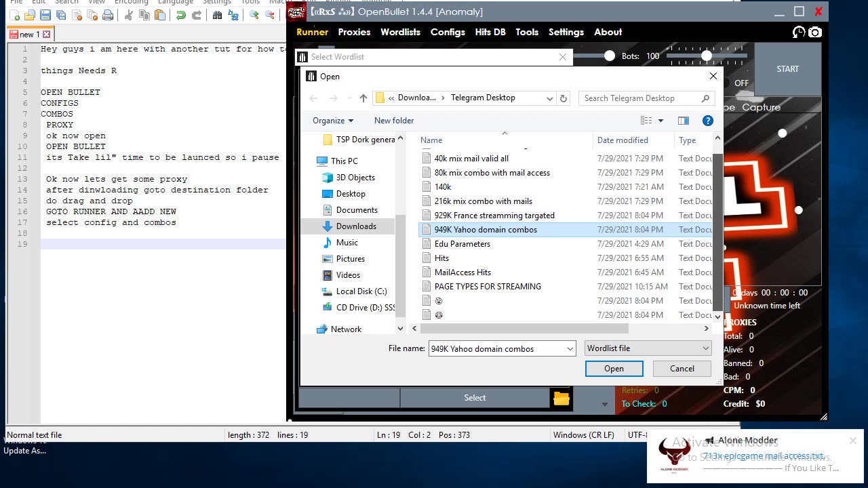
Task: Click Undo green arrow in Notepad++
Action: (x=180, y=16)
